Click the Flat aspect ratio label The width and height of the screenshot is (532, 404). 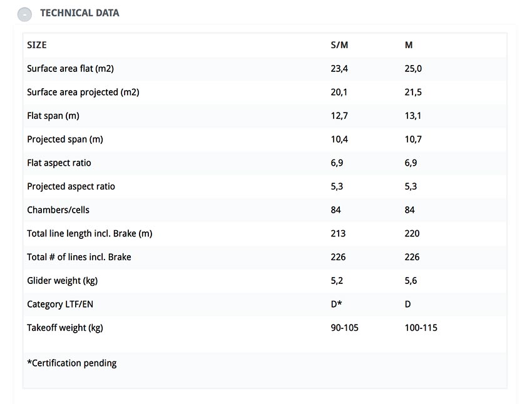coord(59,163)
